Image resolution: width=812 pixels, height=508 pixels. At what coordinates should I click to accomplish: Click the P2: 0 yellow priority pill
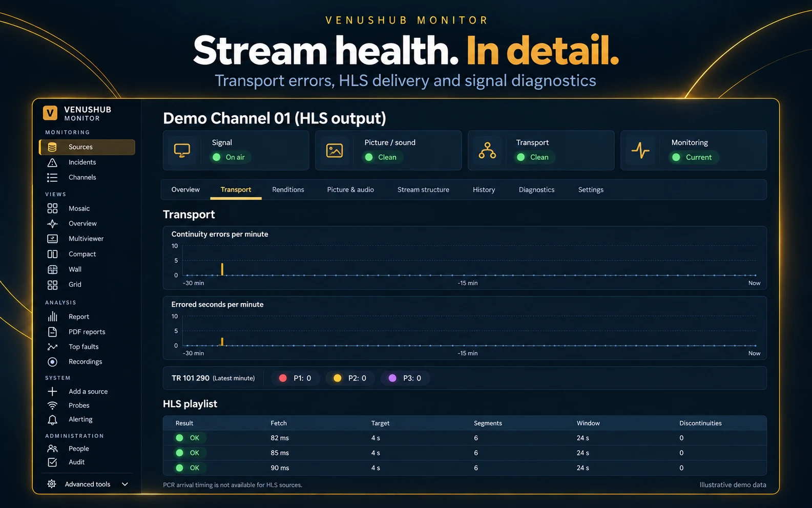(x=350, y=378)
